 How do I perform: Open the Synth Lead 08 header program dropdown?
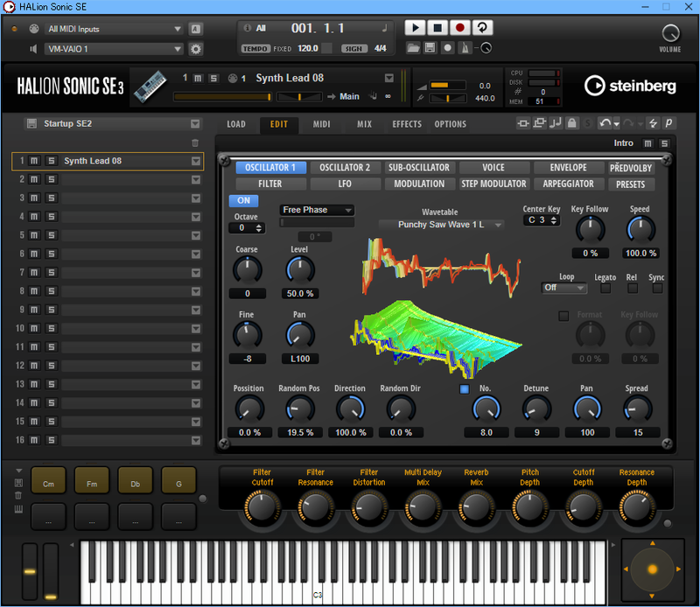click(x=389, y=78)
